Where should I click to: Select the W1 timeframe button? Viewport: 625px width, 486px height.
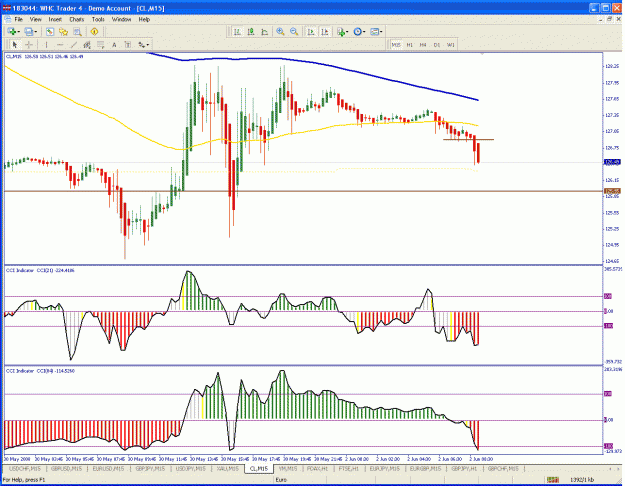point(450,45)
